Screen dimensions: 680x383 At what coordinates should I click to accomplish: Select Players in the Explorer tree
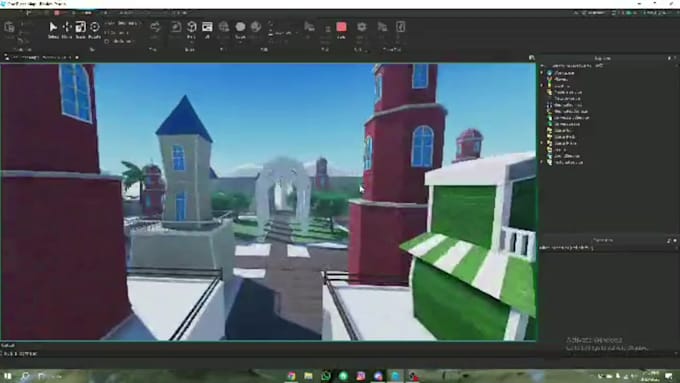click(561, 79)
